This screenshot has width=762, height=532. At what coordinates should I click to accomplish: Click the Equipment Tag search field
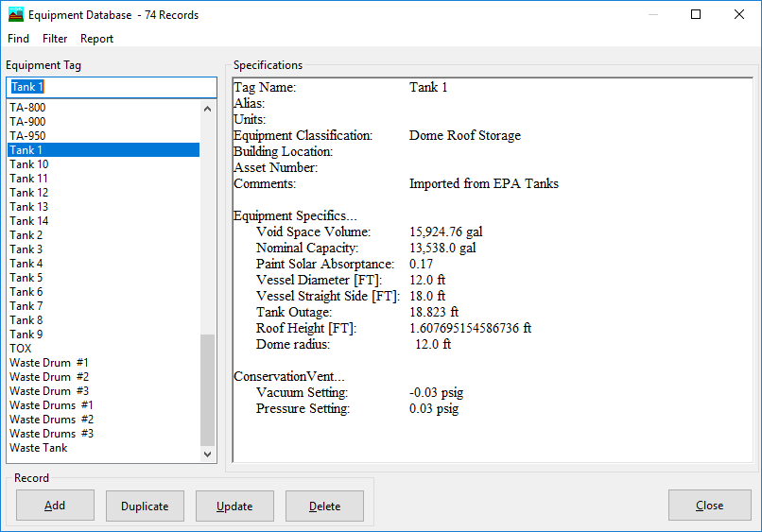tap(112, 87)
